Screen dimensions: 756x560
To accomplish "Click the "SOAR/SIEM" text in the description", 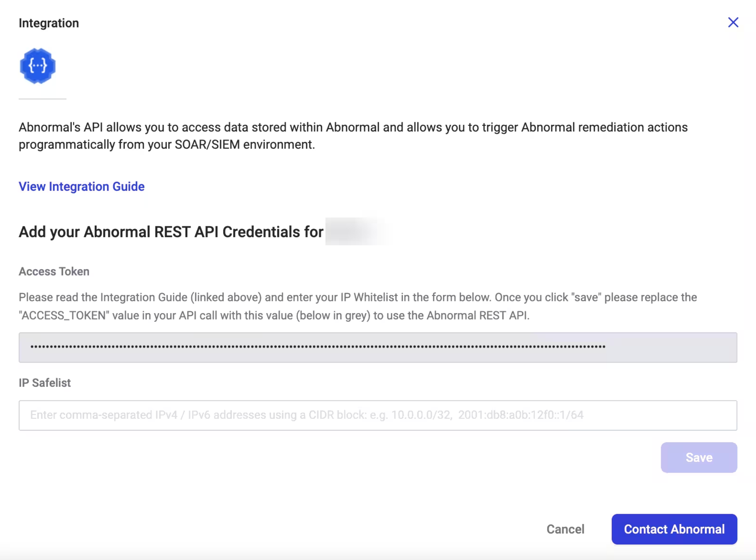I will [x=207, y=145].
